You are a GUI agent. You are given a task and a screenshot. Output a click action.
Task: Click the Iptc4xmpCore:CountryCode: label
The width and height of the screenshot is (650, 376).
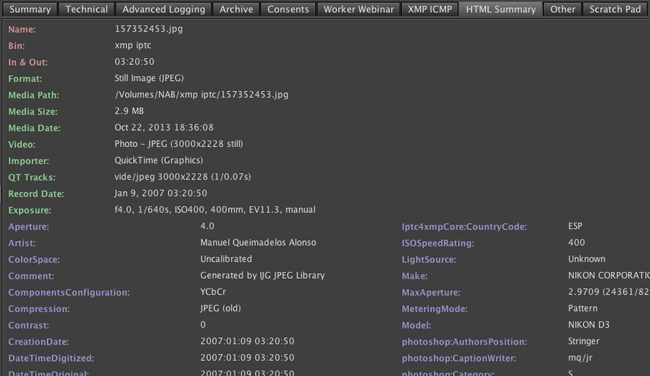point(464,227)
